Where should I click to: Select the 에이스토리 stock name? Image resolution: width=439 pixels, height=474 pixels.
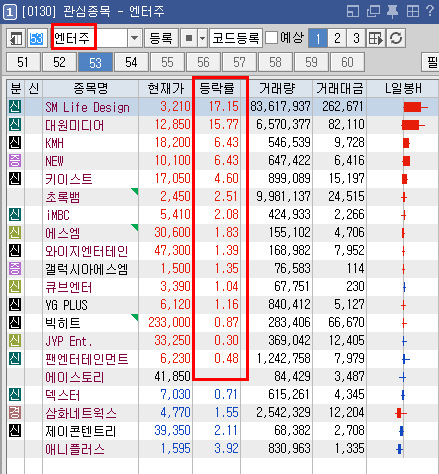[75, 377]
